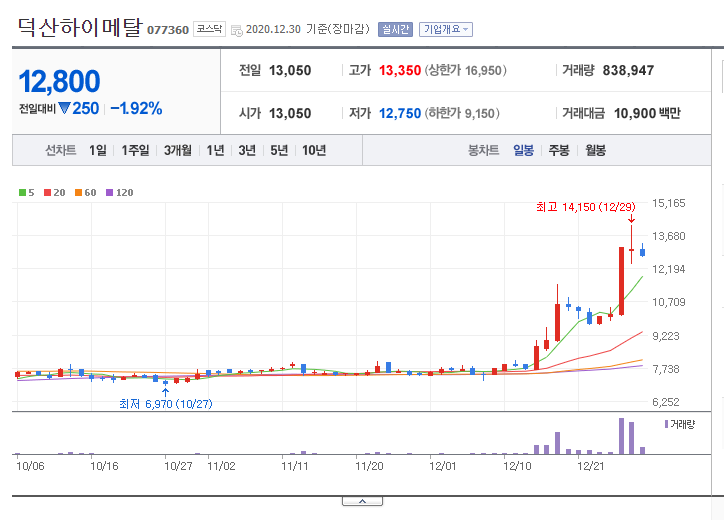Click the red 20-day moving average swatch
The image size is (724, 520).
47,193
